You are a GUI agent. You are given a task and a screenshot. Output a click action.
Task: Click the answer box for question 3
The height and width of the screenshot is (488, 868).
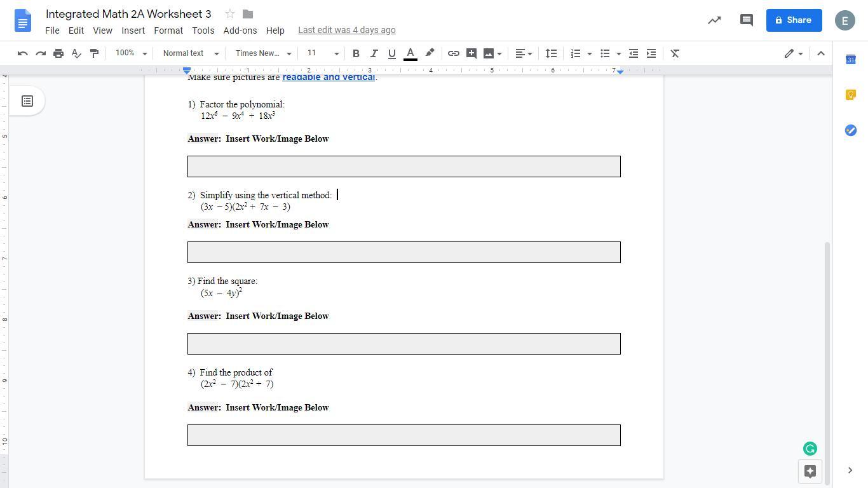coord(404,344)
